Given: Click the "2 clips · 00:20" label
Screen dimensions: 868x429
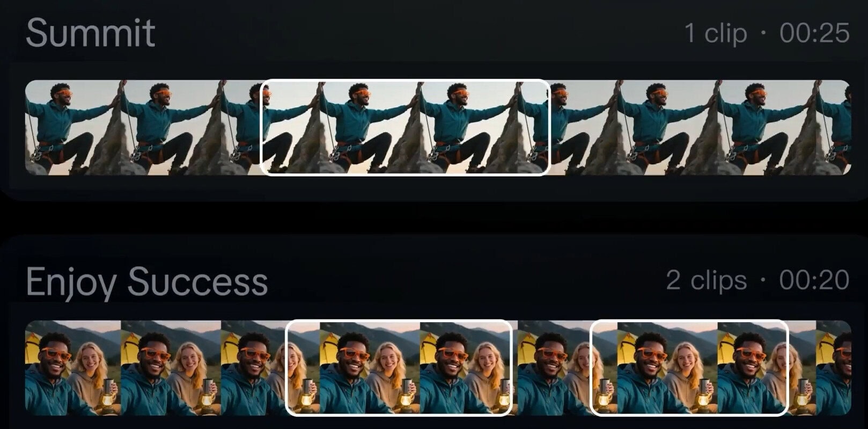Looking at the screenshot, I should pyautogui.click(x=757, y=280).
